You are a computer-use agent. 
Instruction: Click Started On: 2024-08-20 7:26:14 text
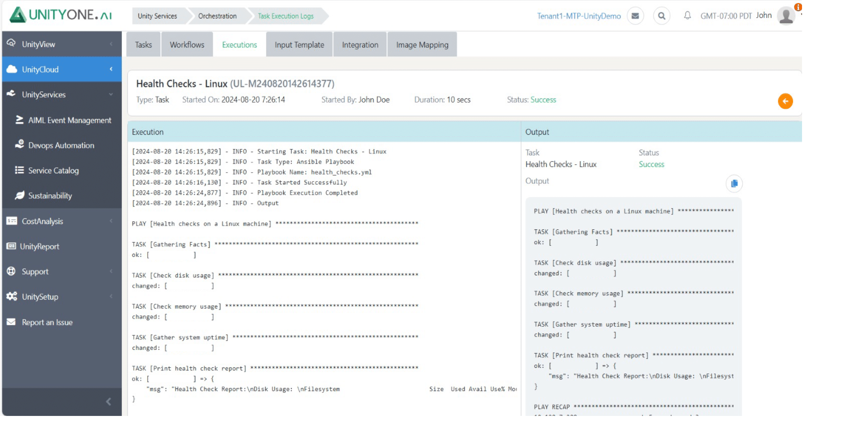(x=234, y=100)
